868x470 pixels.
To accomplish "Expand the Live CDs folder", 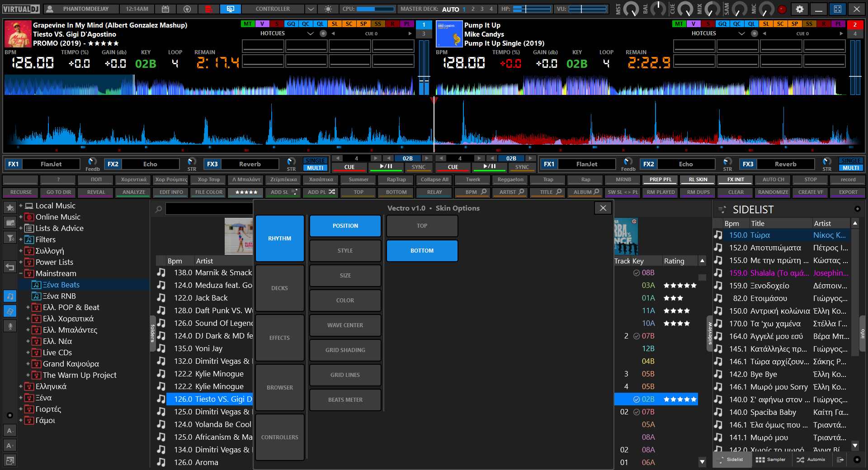I will [x=28, y=352].
